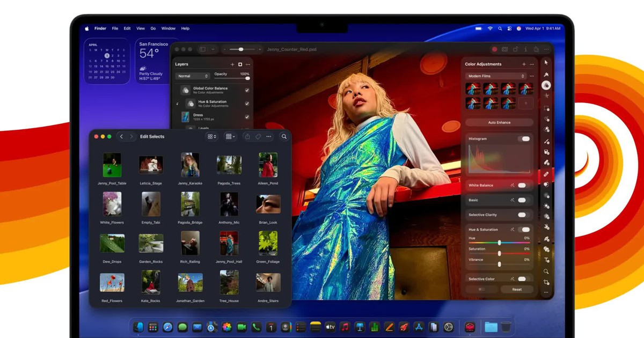The width and height of the screenshot is (644, 338).
Task: Choose the Crop tool
Action: tap(546, 282)
